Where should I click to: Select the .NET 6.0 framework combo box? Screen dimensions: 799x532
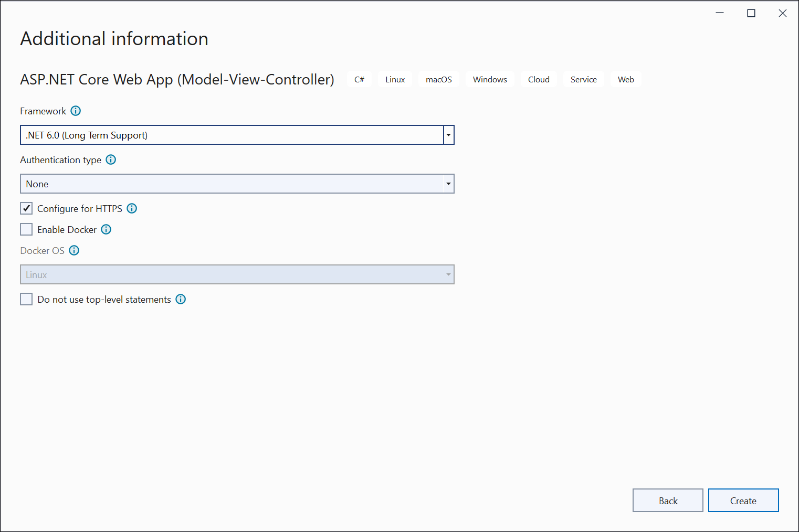[x=237, y=135]
